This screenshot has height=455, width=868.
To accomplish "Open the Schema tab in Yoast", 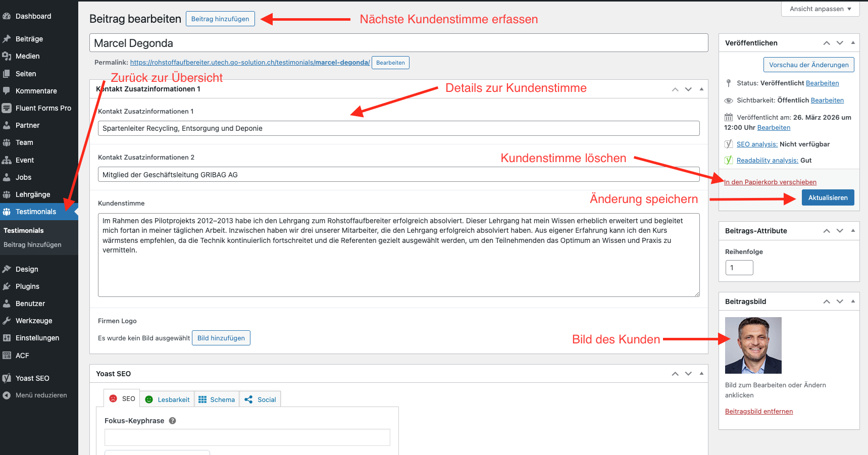I will pos(217,399).
